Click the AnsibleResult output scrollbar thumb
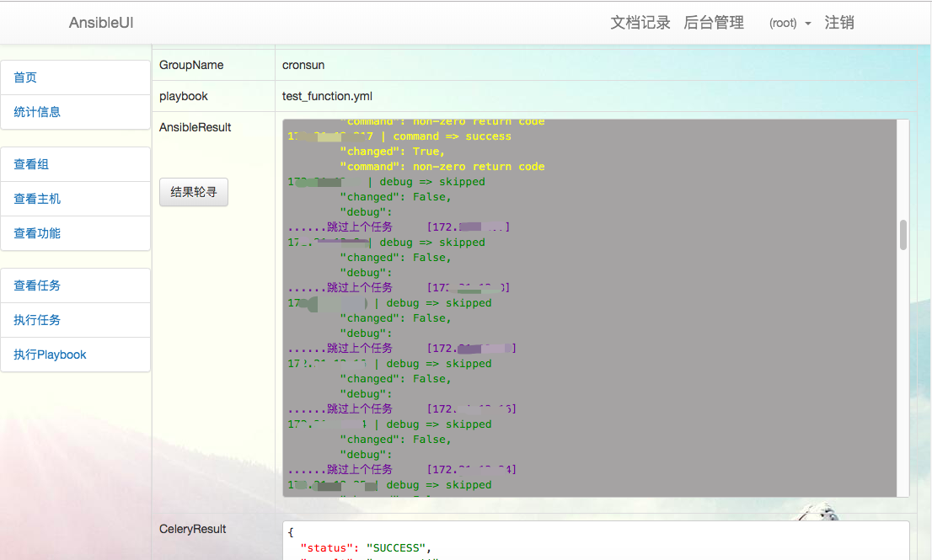Screen dimensions: 932x560 [903, 235]
